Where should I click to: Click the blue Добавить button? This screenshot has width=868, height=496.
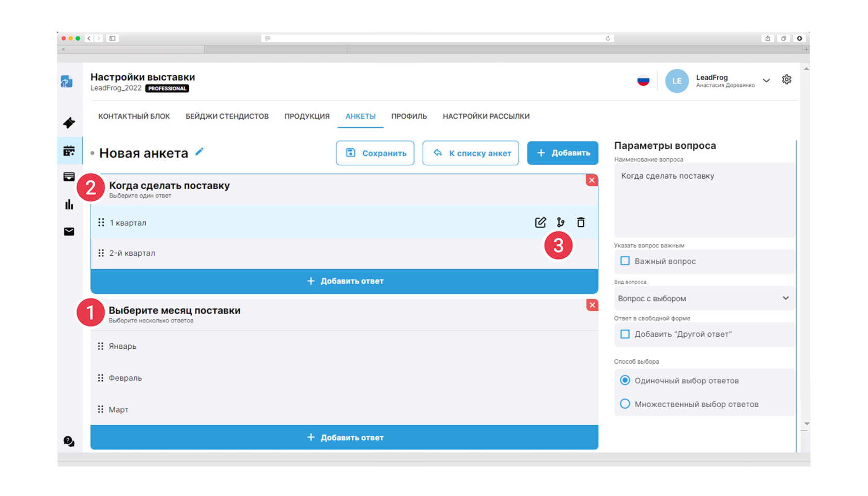[x=563, y=153]
